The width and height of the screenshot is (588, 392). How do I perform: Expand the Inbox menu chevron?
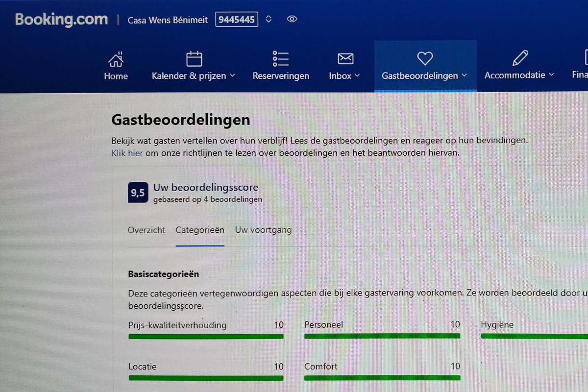pos(357,75)
